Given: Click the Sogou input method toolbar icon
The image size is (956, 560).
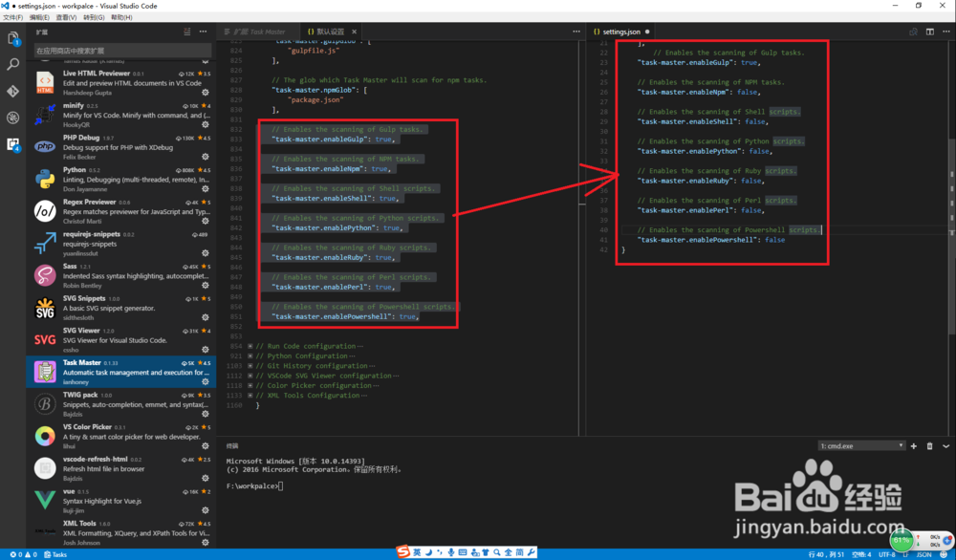Looking at the screenshot, I should [x=403, y=552].
